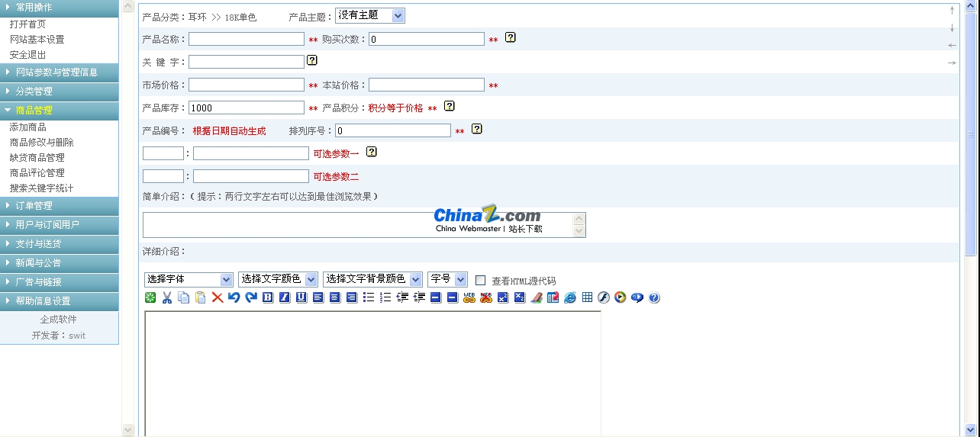Expand the 新闻与公告 sidebar section
This screenshot has height=437, width=980.
click(x=60, y=263)
